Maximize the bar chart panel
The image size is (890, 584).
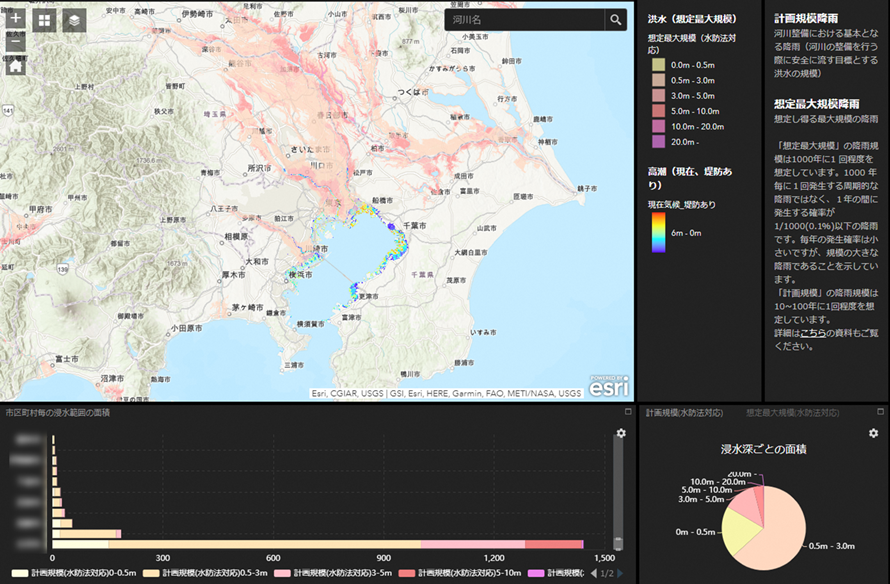[628, 412]
